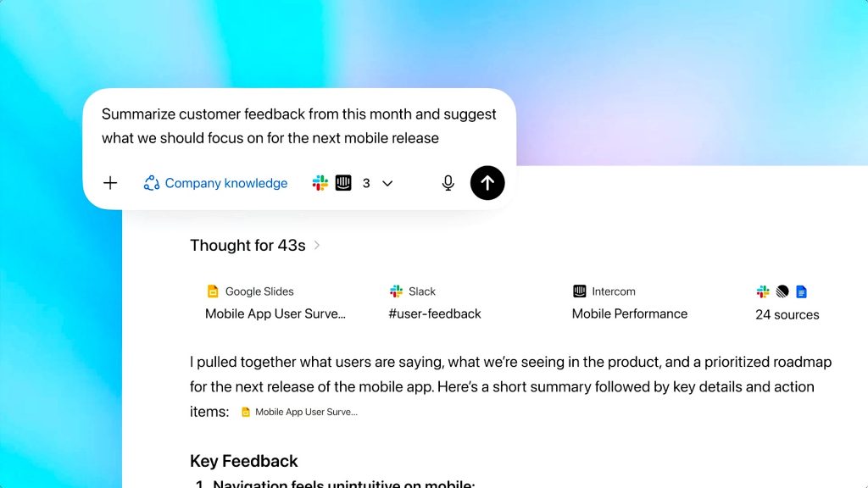Open the #user-feedback Slack source
The width and height of the screenshot is (868, 488).
click(435, 313)
